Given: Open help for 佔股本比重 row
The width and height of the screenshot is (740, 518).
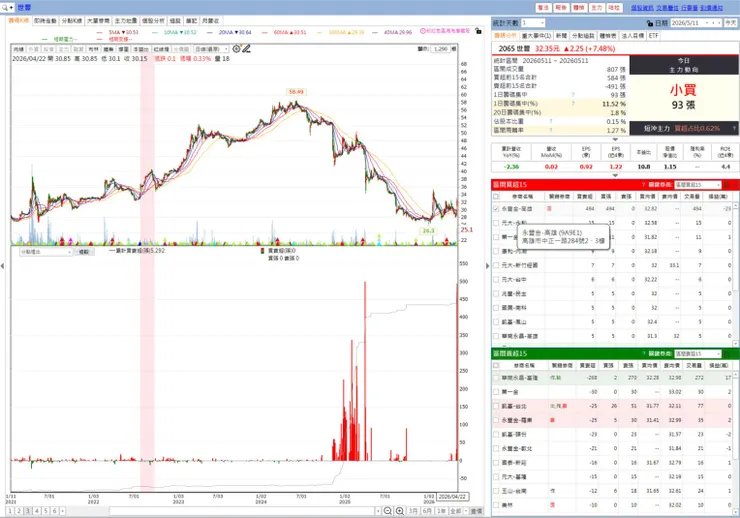Looking at the screenshot, I should [551, 121].
